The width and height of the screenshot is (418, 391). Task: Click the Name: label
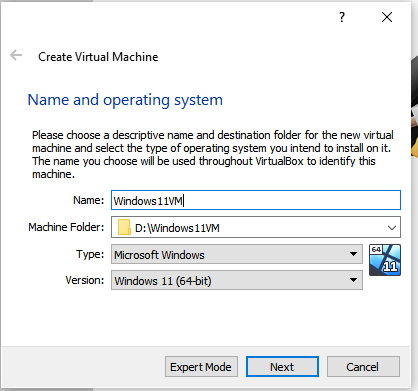click(x=89, y=200)
